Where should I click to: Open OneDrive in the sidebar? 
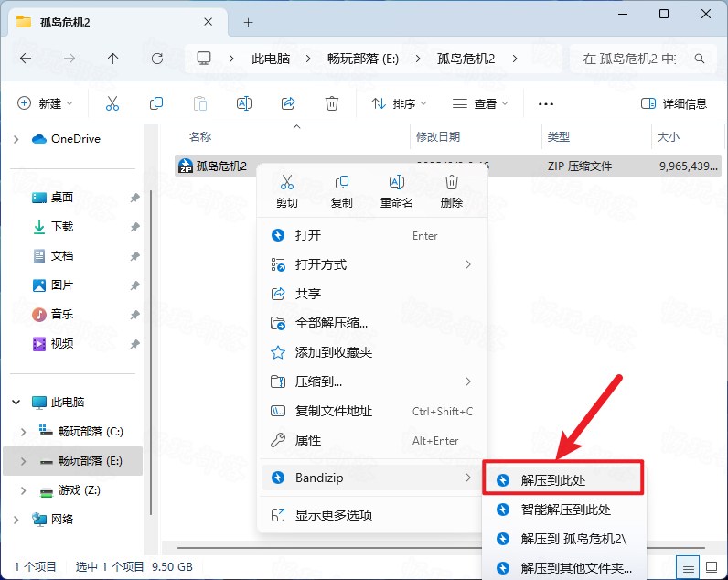click(67, 139)
